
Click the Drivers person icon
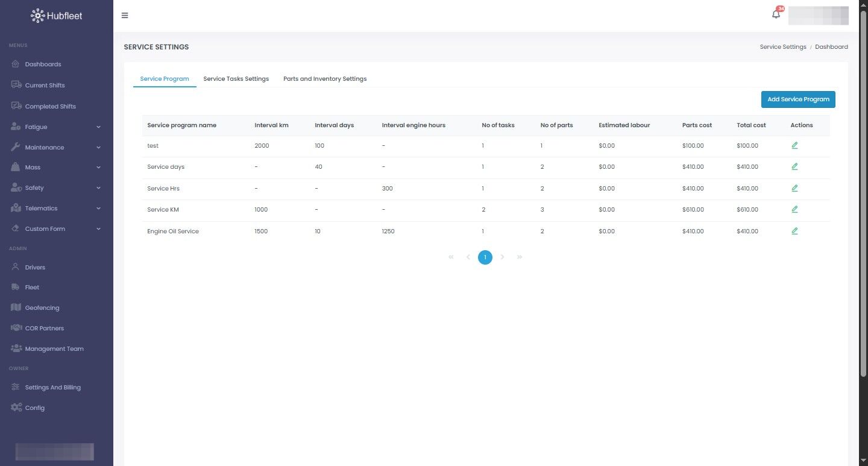tap(16, 267)
